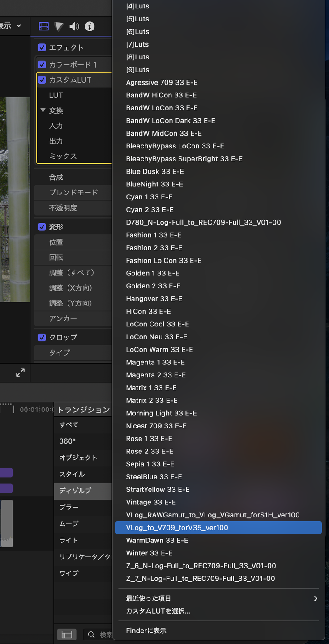Disable the カラーボード 1 checkbox
This screenshot has width=329, height=644.
coord(42,64)
